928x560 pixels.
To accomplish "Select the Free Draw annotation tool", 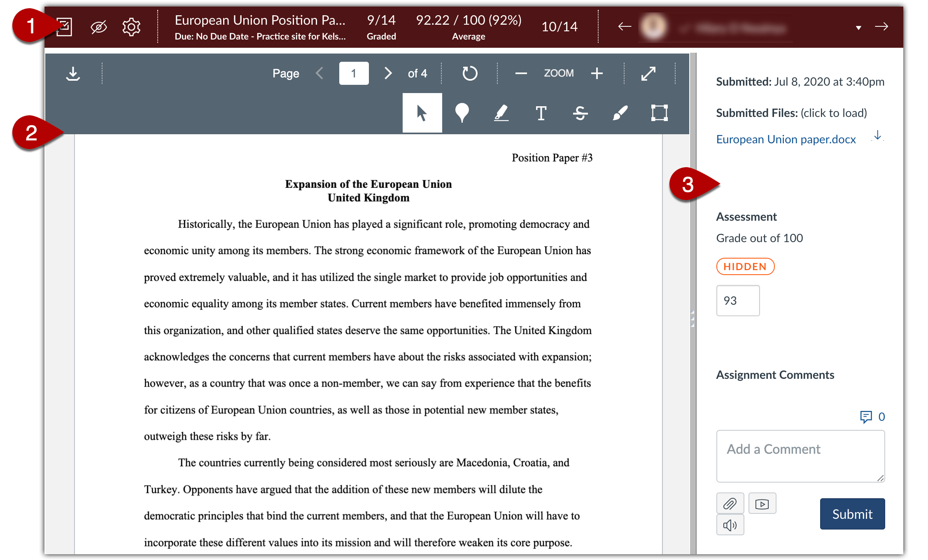I will (x=619, y=112).
